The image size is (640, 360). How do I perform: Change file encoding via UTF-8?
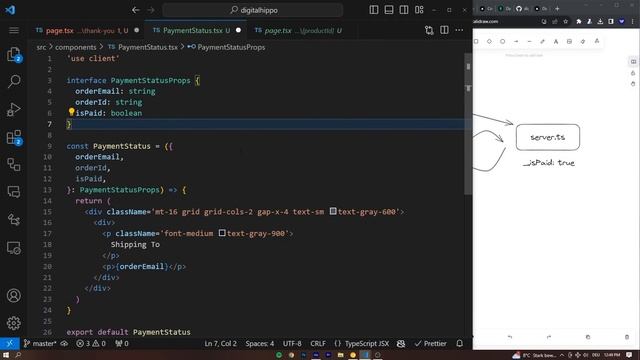pos(292,343)
